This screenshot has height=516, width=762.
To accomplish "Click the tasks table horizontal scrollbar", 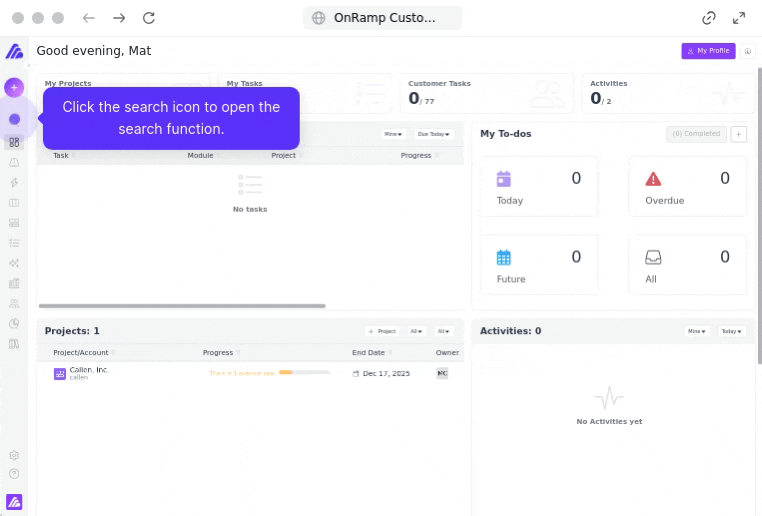I will pos(182,306).
